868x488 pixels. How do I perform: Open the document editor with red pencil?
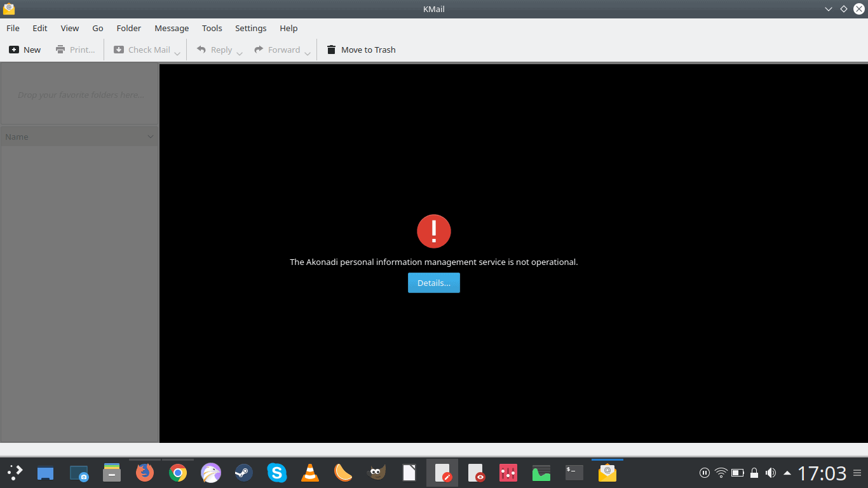442,473
